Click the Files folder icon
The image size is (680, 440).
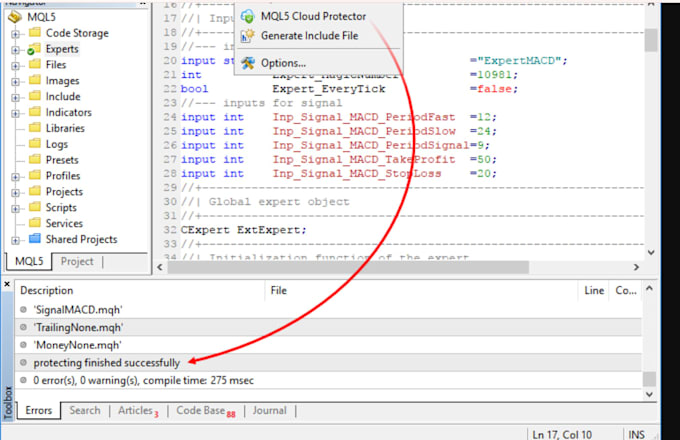click(35, 64)
